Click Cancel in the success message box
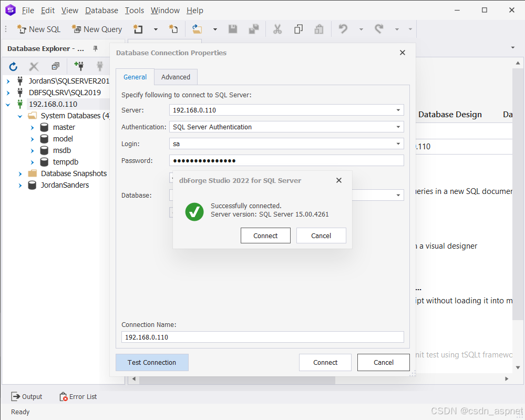The height and width of the screenshot is (420, 525). [x=321, y=235]
